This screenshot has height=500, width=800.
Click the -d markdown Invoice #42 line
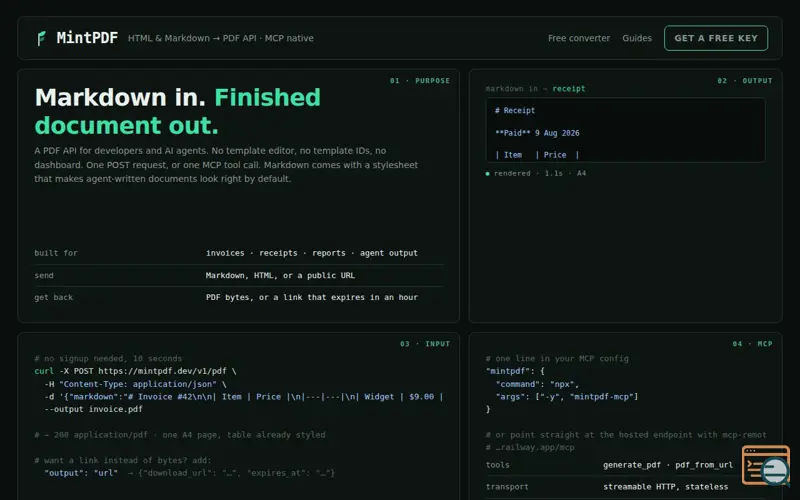point(244,397)
